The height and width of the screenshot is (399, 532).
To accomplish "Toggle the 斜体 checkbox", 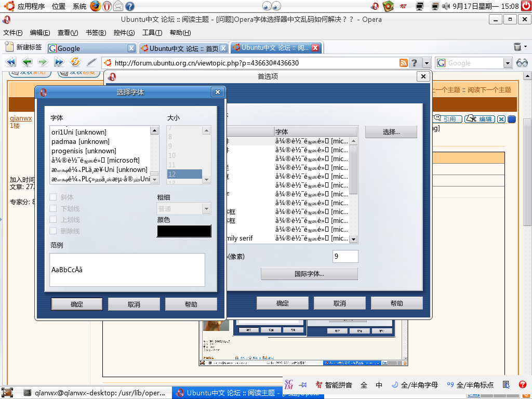I will 54,197.
